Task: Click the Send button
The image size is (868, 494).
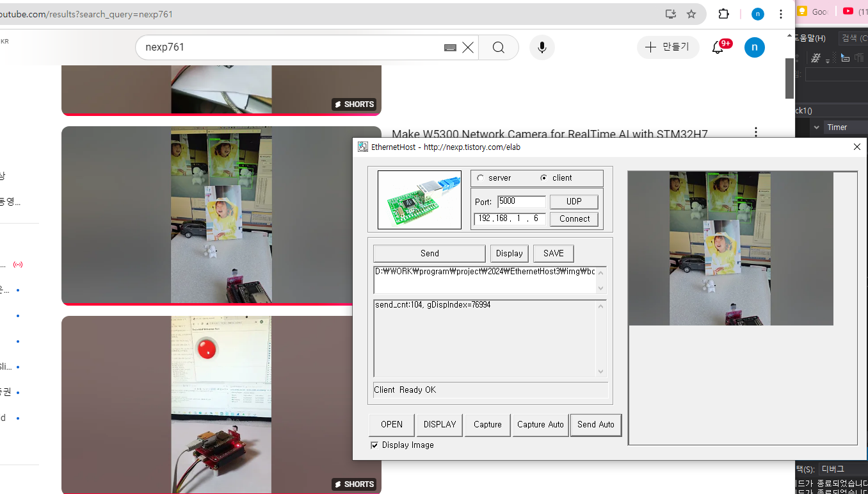Action: pos(430,253)
